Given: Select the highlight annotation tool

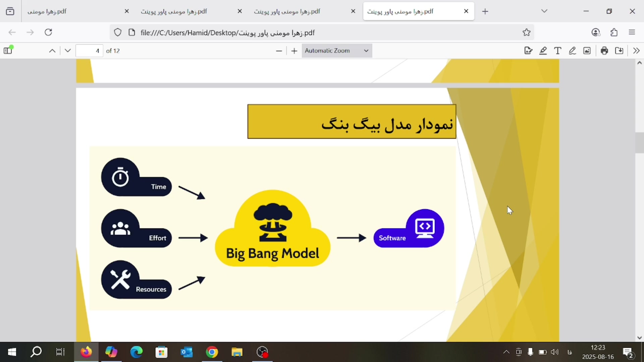Looking at the screenshot, I should [543, 51].
